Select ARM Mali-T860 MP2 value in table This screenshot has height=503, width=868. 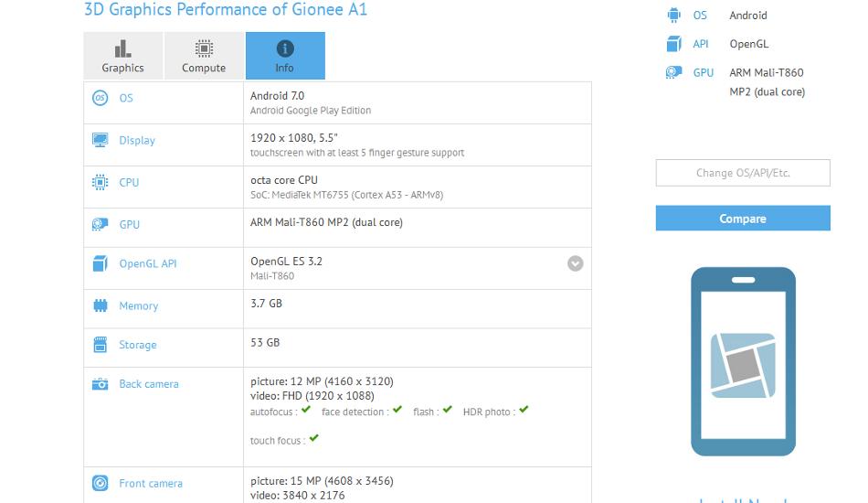pyautogui.click(x=326, y=222)
